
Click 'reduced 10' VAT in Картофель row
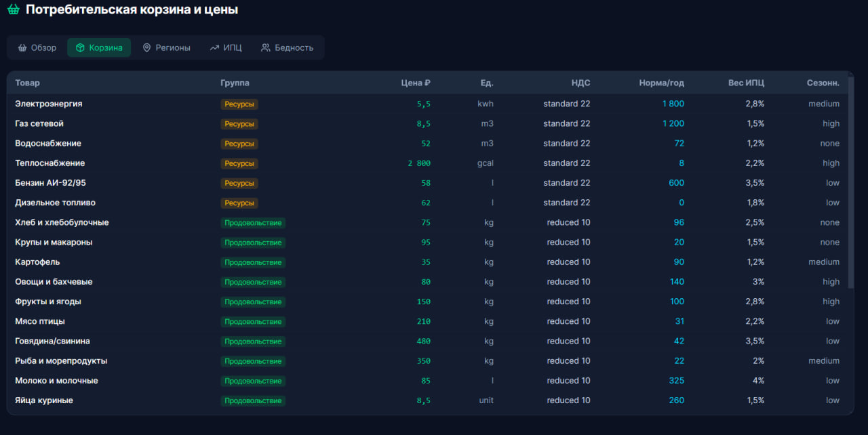pos(568,262)
